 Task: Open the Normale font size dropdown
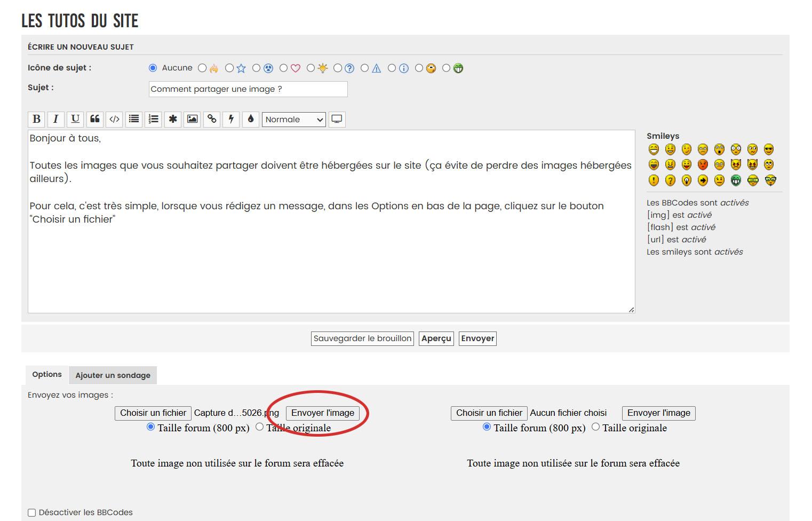293,120
